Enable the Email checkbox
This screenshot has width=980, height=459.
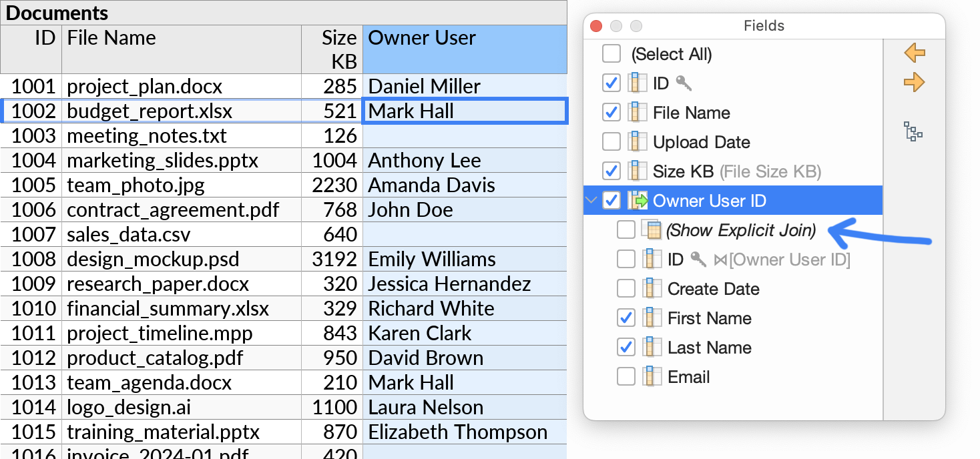[x=626, y=376]
